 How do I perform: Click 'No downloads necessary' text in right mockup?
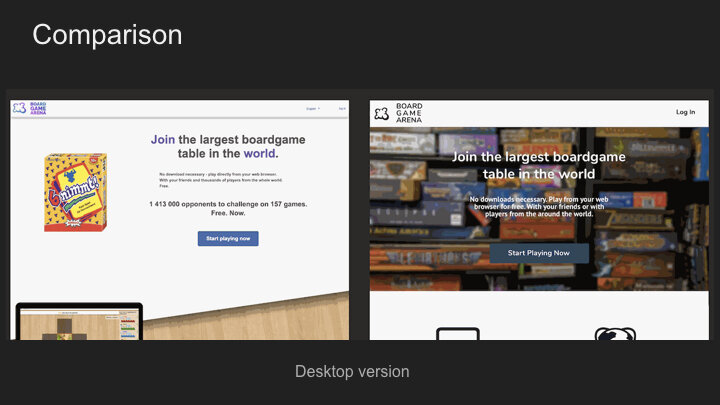click(539, 207)
